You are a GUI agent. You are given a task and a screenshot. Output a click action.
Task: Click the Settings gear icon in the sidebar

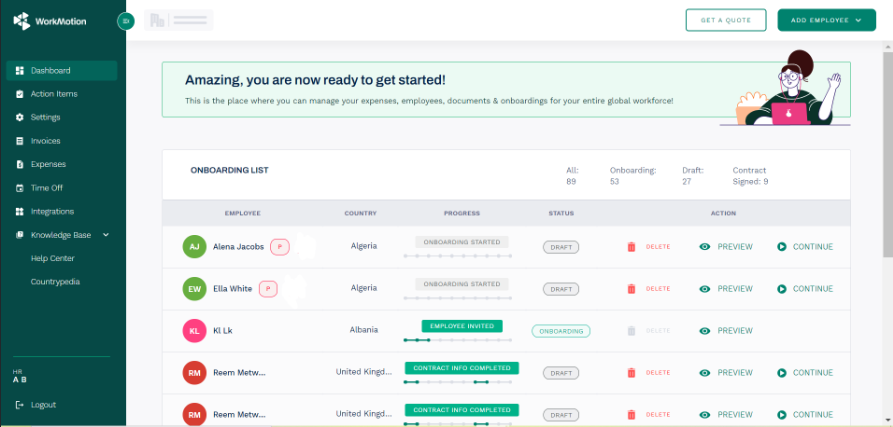point(20,117)
